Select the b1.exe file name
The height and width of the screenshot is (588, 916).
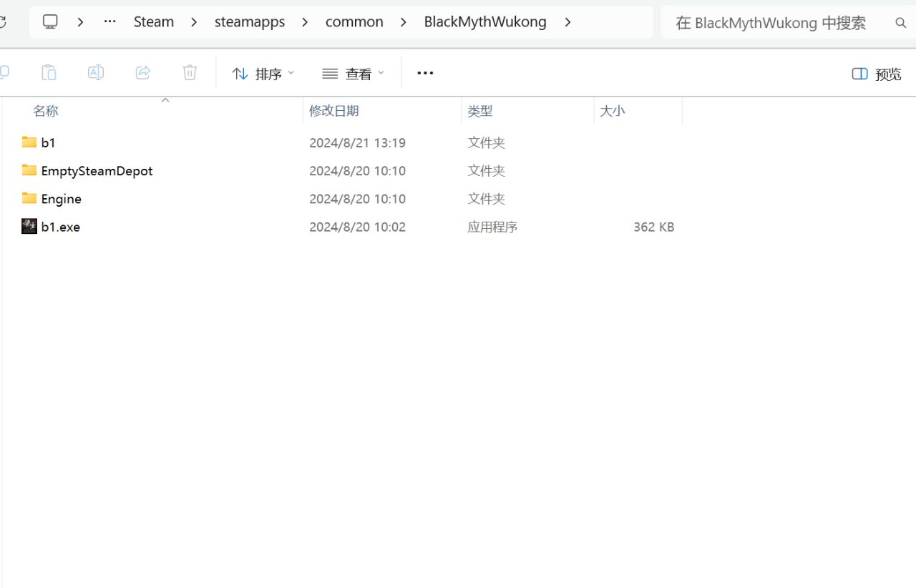tap(61, 227)
